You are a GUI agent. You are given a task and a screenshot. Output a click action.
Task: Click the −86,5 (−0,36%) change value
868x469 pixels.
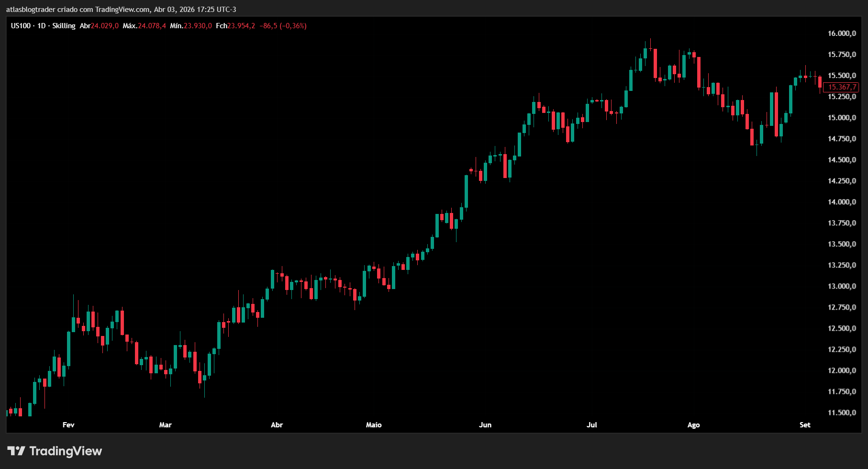click(283, 26)
